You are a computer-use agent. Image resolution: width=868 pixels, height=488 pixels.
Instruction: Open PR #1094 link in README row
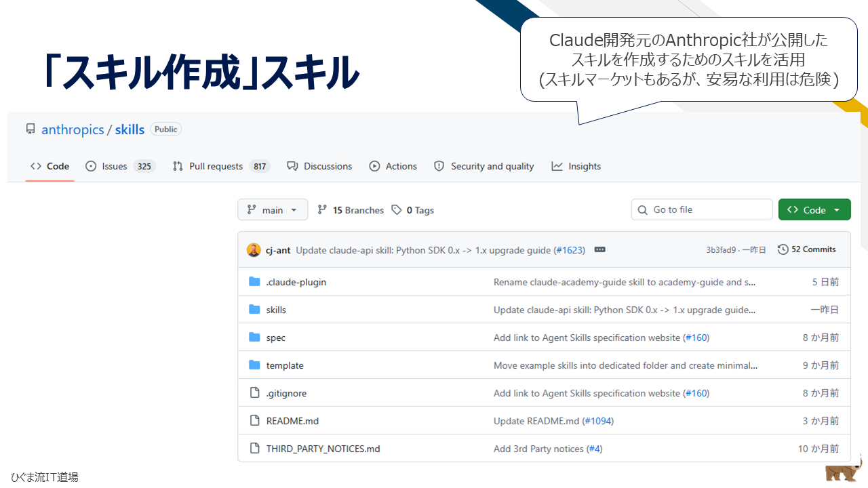point(598,421)
